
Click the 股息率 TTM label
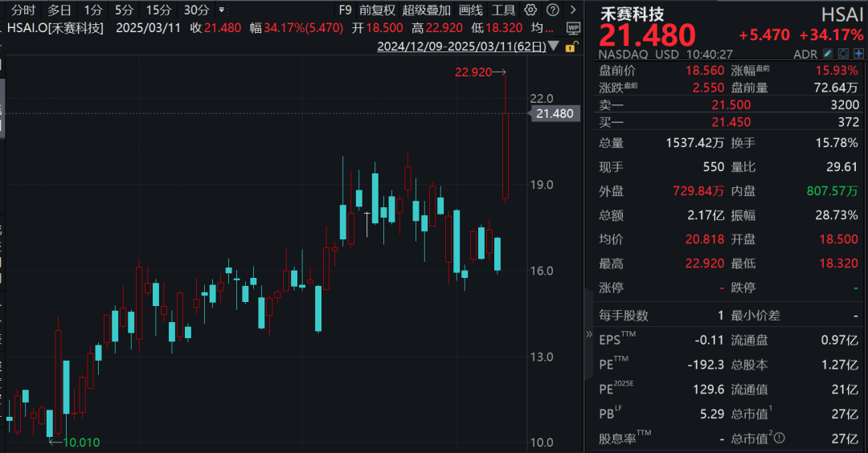coord(625,438)
